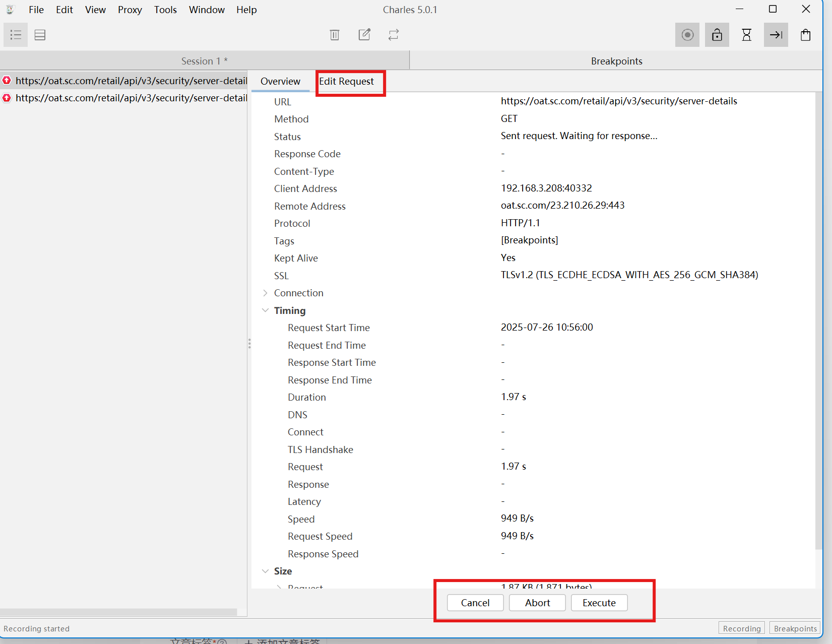Click the Cancel button

coord(475,603)
